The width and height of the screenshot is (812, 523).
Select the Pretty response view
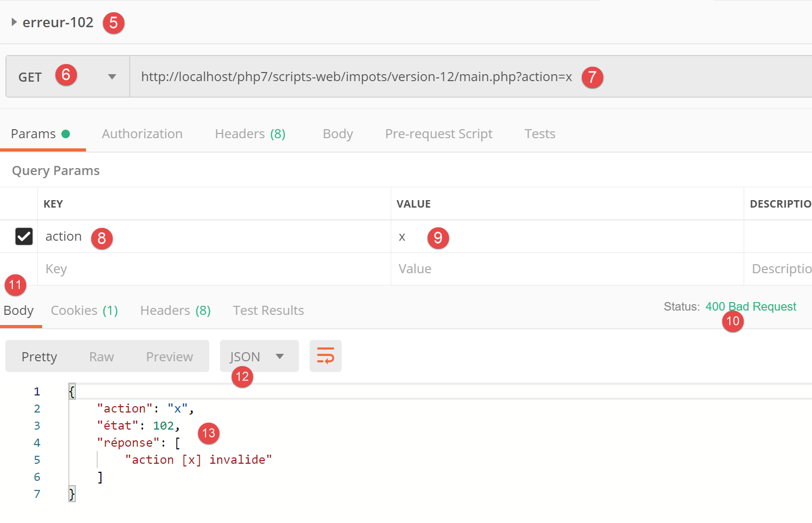[39, 357]
